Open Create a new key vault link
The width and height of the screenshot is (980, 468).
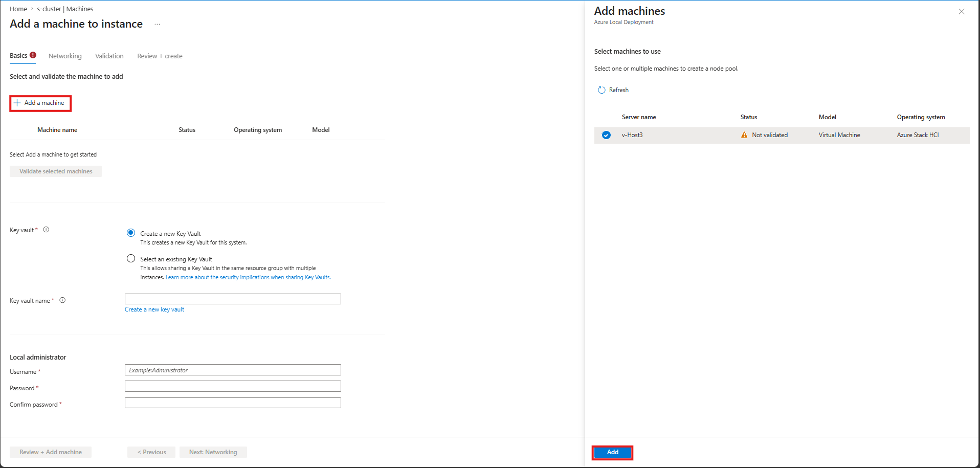(154, 309)
